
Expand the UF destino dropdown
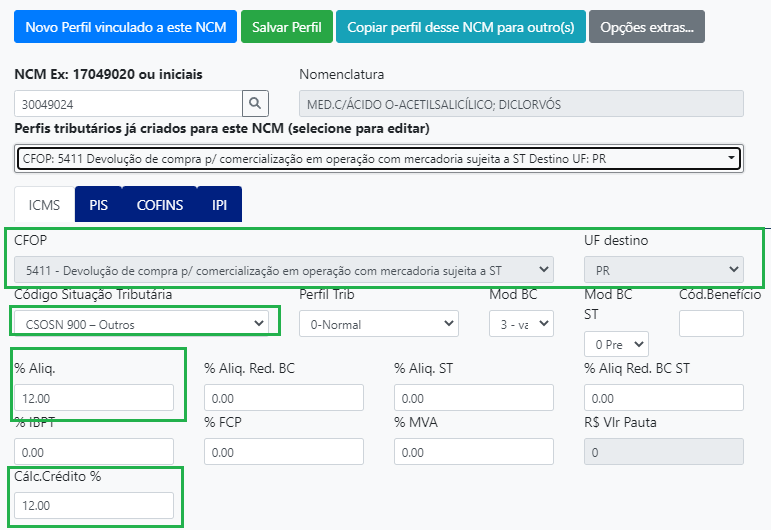(x=663, y=269)
